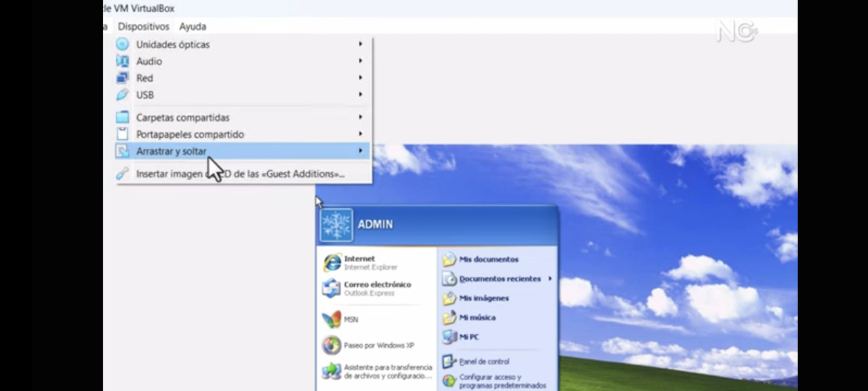The image size is (868, 391).
Task: Click the Paseo por Windows XP icon
Action: [x=332, y=346]
